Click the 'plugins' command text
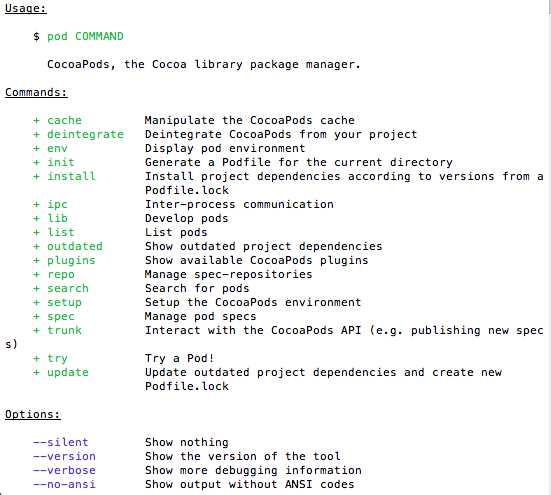Viewport: 551px width, 495px height. point(71,261)
